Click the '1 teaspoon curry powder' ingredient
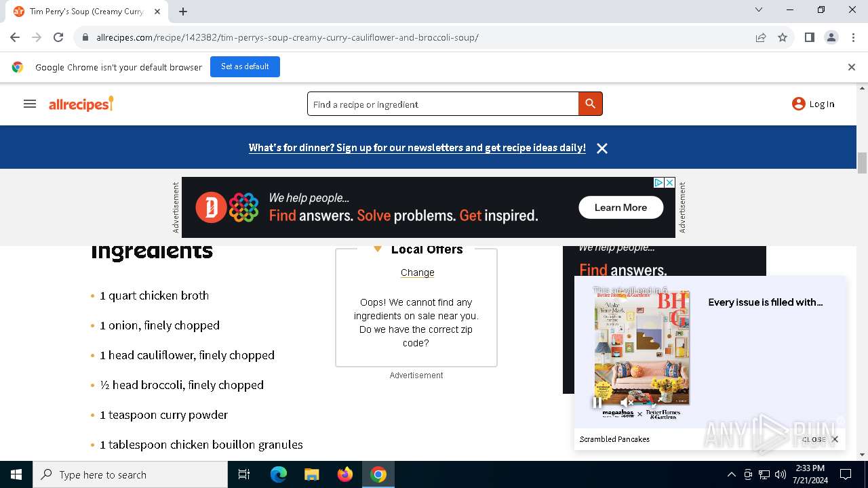Screen dimensions: 868x488 (x=164, y=415)
